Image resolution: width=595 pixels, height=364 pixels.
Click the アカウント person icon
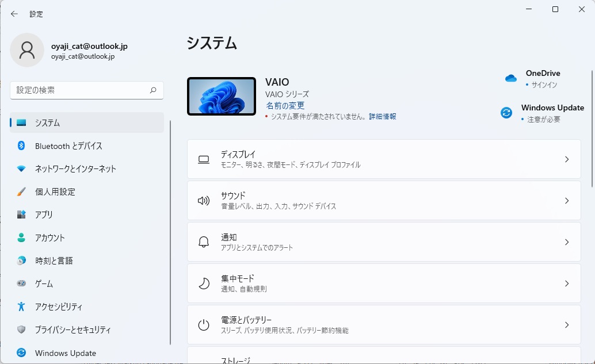[x=21, y=237]
